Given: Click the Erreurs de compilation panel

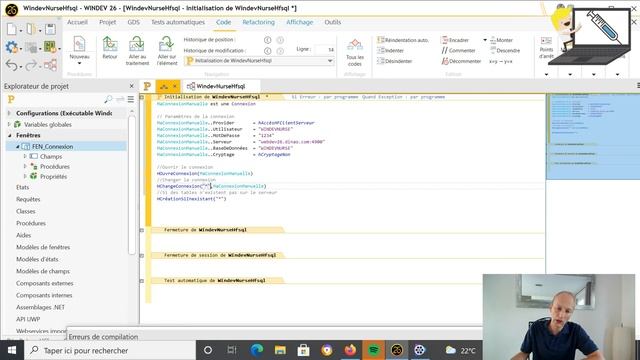Looking at the screenshot, I should point(103,337).
